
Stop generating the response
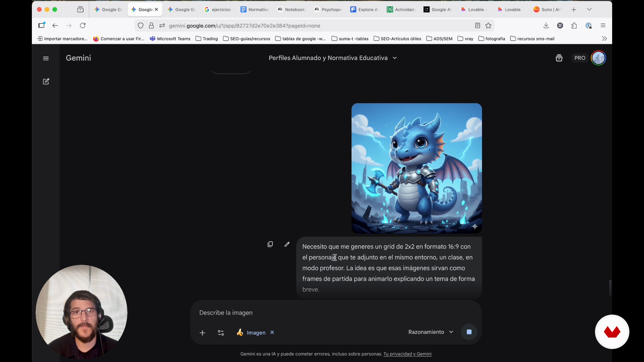tap(469, 332)
